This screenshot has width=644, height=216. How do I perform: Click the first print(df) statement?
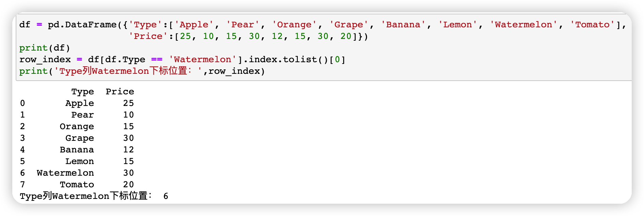click(45, 48)
